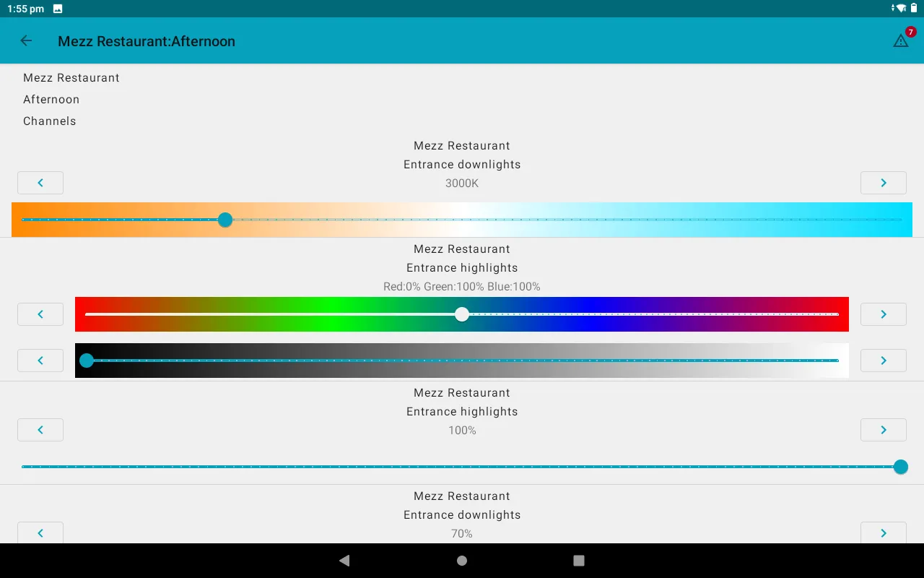The image size is (924, 578).
Task: Increase Entrance downlights 70% with right arrow
Action: click(x=884, y=532)
